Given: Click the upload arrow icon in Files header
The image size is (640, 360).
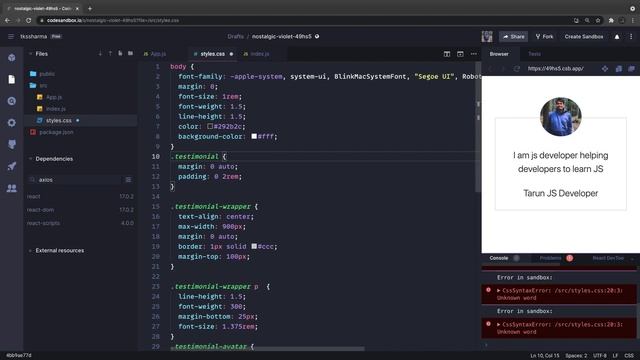Looking at the screenshot, I should tap(110, 53).
